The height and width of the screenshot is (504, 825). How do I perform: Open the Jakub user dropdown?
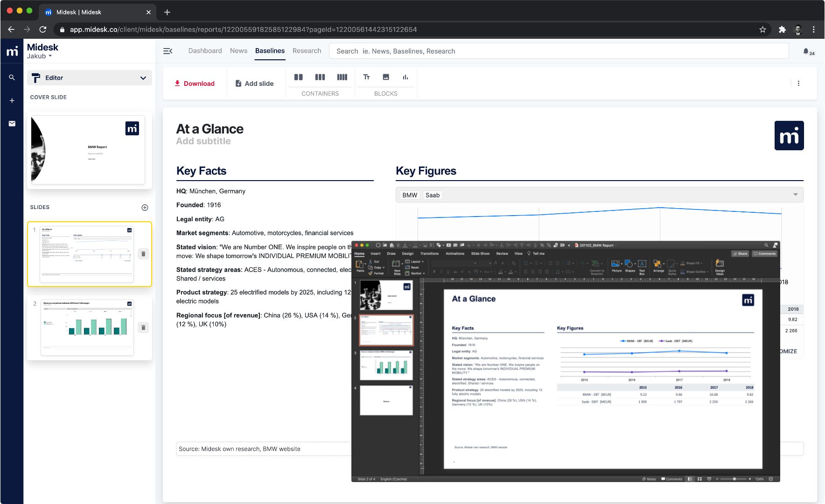click(x=39, y=56)
